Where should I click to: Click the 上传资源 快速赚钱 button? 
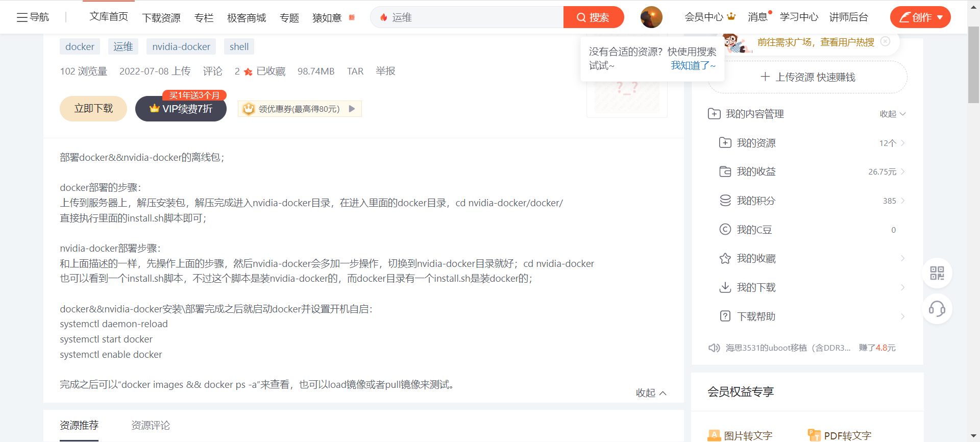click(x=807, y=77)
